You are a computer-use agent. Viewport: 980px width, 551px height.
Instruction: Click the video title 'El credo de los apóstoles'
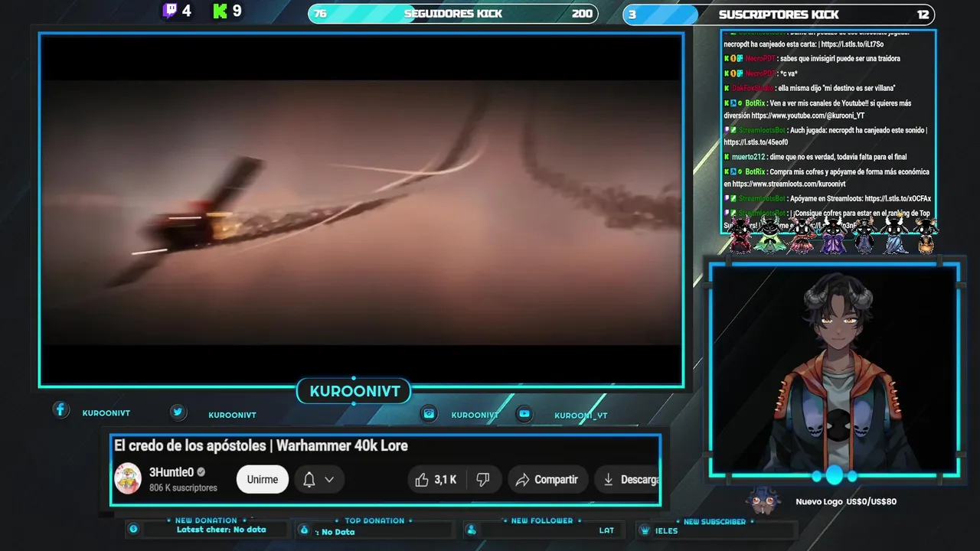(191, 445)
